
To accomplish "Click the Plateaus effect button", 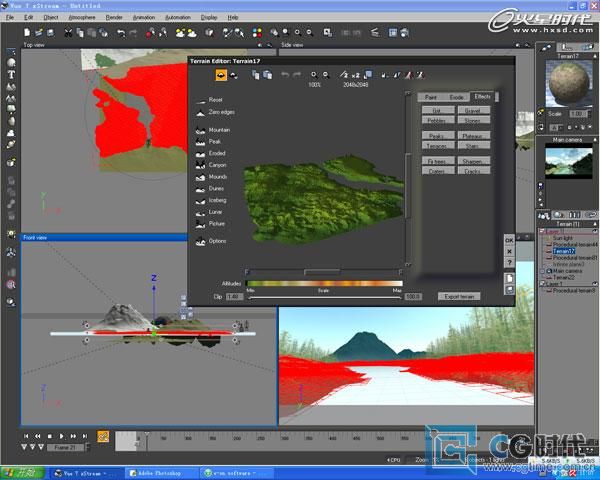I will click(473, 136).
